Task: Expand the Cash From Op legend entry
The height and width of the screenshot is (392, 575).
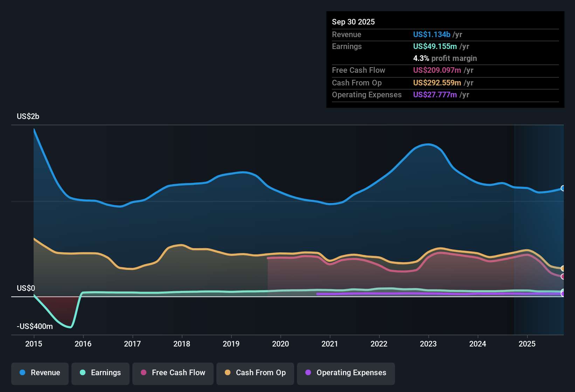Action: tap(255, 373)
